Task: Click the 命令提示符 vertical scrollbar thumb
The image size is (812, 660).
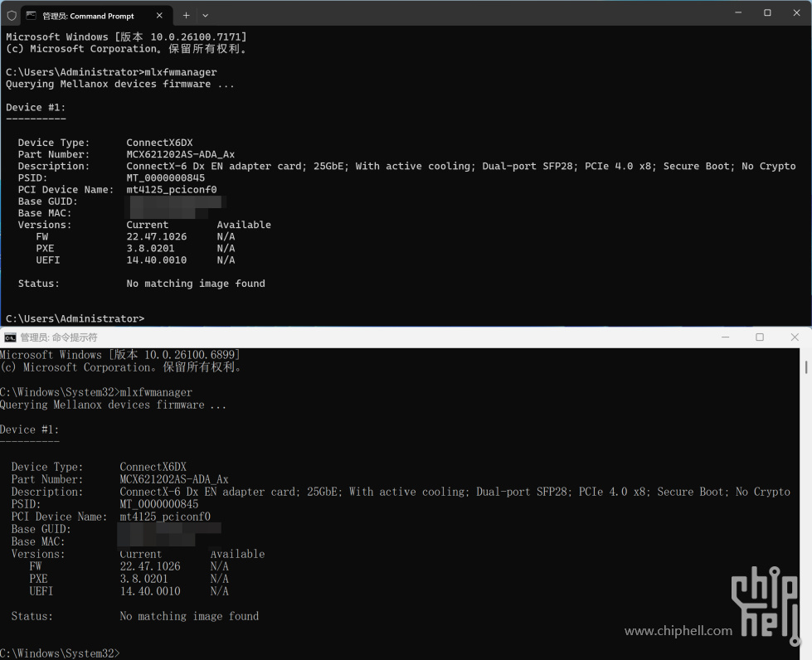Action: coord(806,366)
